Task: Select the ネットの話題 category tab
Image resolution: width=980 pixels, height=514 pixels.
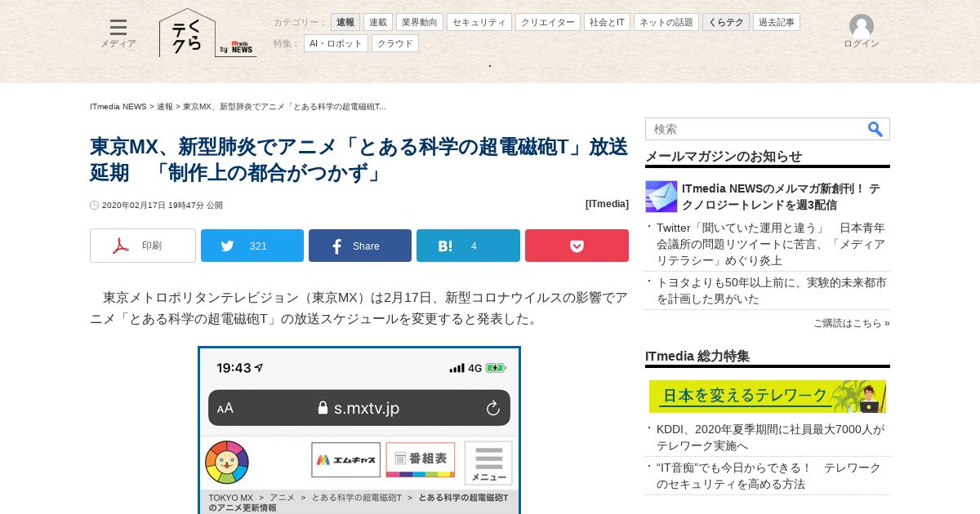Action: [x=666, y=22]
